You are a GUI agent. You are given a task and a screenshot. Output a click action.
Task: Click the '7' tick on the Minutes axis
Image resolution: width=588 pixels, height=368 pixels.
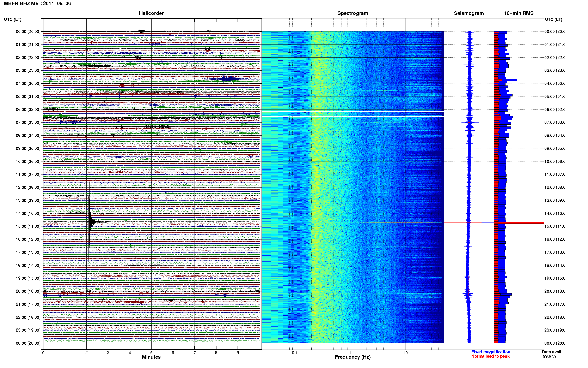(195, 353)
